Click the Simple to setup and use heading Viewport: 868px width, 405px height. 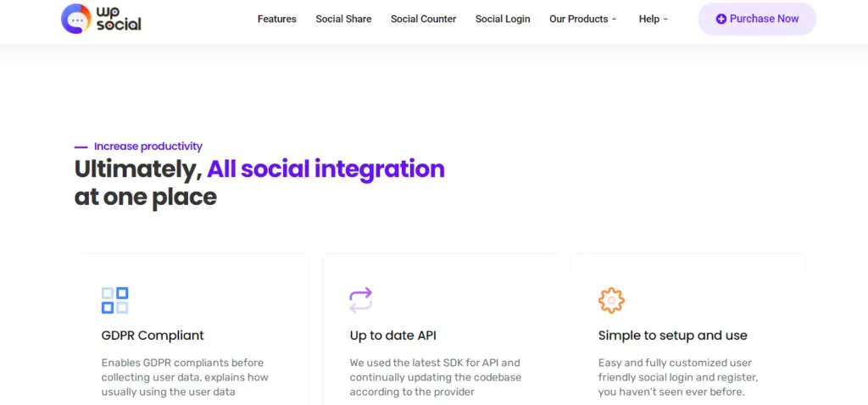pyautogui.click(x=672, y=336)
